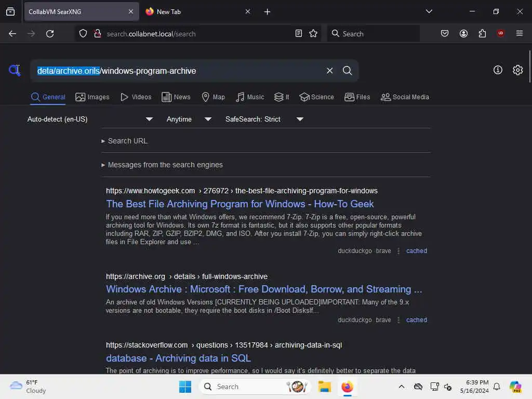The width and height of the screenshot is (532, 399).
Task: Open the weather widget showing 61°F
Action: click(28, 387)
